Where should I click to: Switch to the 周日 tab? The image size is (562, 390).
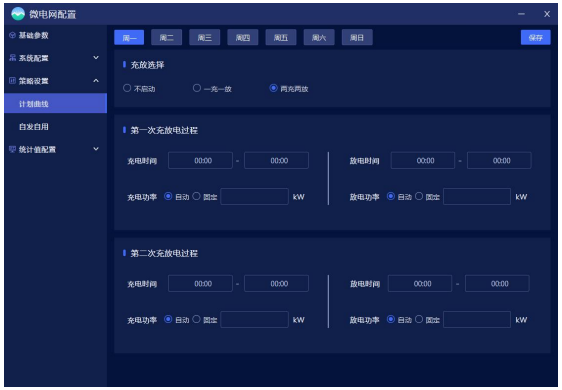[x=357, y=37]
